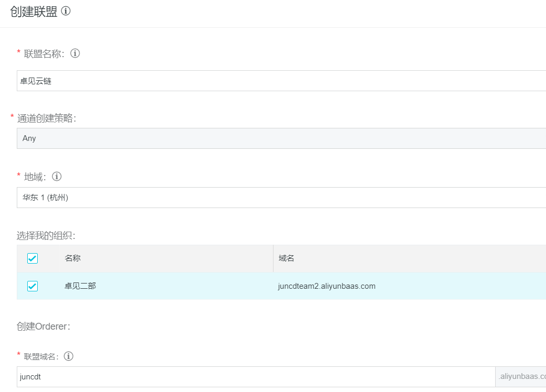
Task: Toggle the select-all checkbox in table header
Action: pos(32,258)
